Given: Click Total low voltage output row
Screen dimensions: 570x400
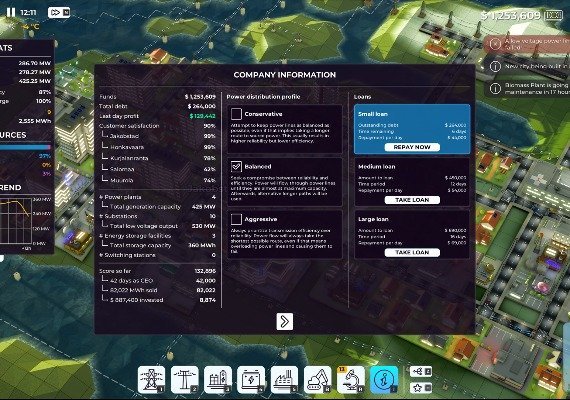Looking at the screenshot, I should point(158,226).
